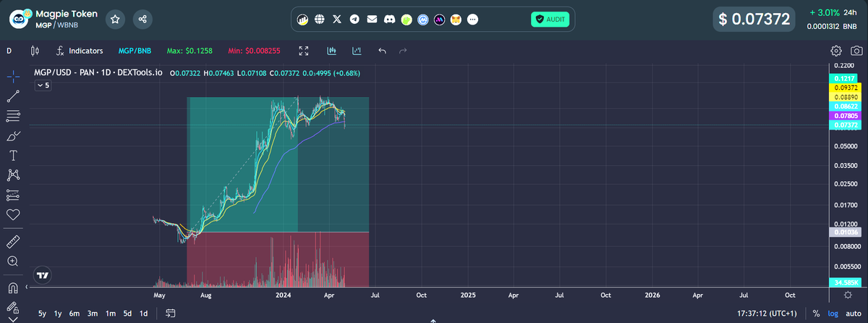868x323 pixels.
Task: Show more links with three-dots icon
Action: point(472,20)
